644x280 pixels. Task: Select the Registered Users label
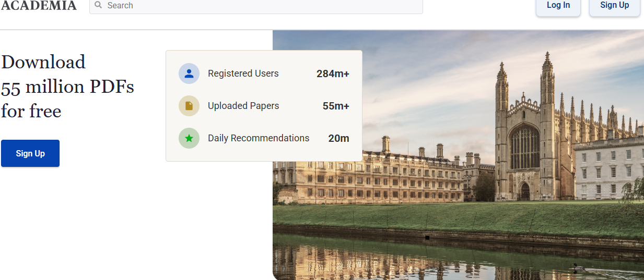point(243,74)
